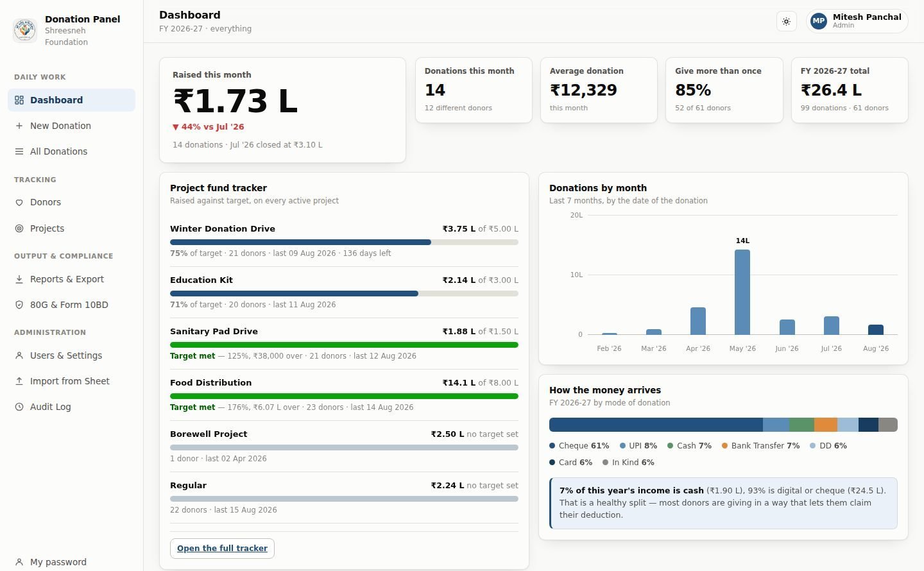This screenshot has width=924, height=571.
Task: Click the Cheque segment of the mode bar
Action: (x=656, y=425)
